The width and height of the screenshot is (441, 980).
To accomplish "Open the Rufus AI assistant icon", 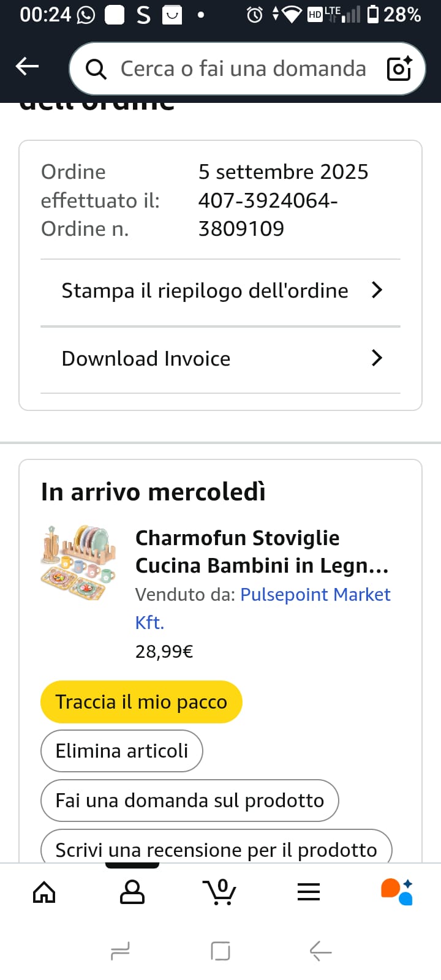I will 397,892.
